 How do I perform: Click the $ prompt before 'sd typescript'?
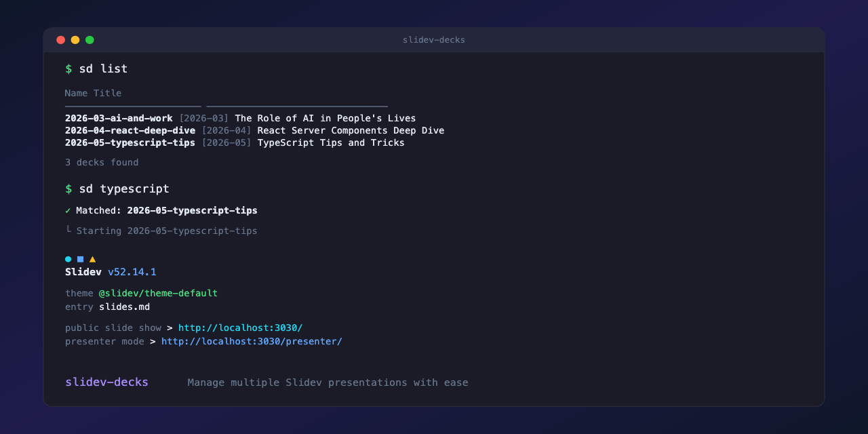(68, 189)
